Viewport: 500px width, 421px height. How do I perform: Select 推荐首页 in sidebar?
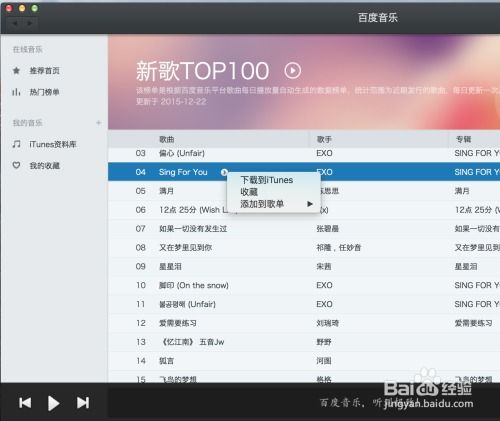click(45, 71)
